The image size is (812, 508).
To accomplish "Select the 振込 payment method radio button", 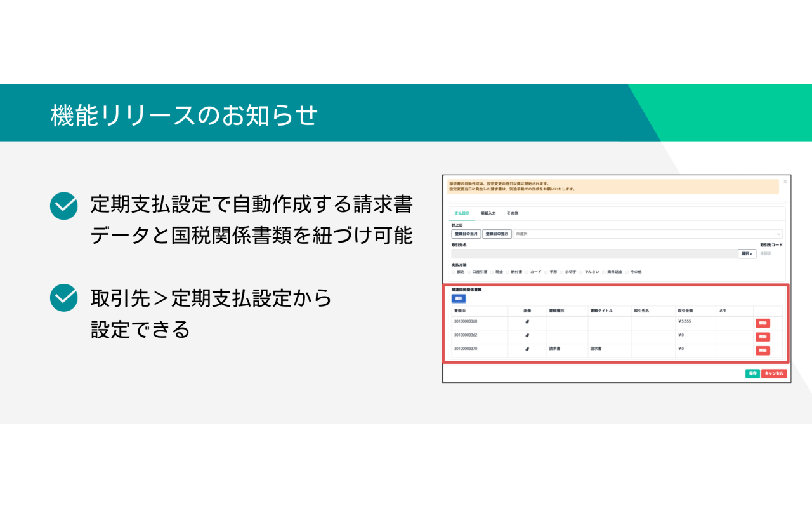I will tap(453, 272).
